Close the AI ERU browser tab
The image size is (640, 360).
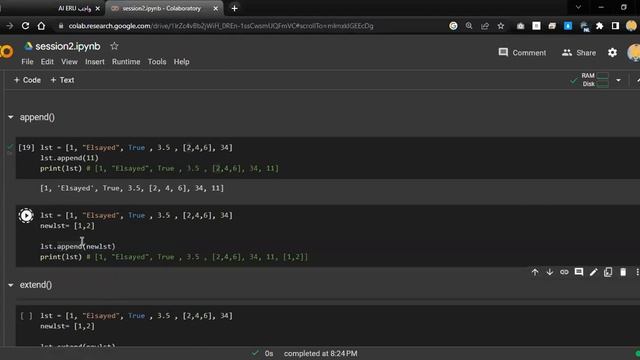[98, 8]
